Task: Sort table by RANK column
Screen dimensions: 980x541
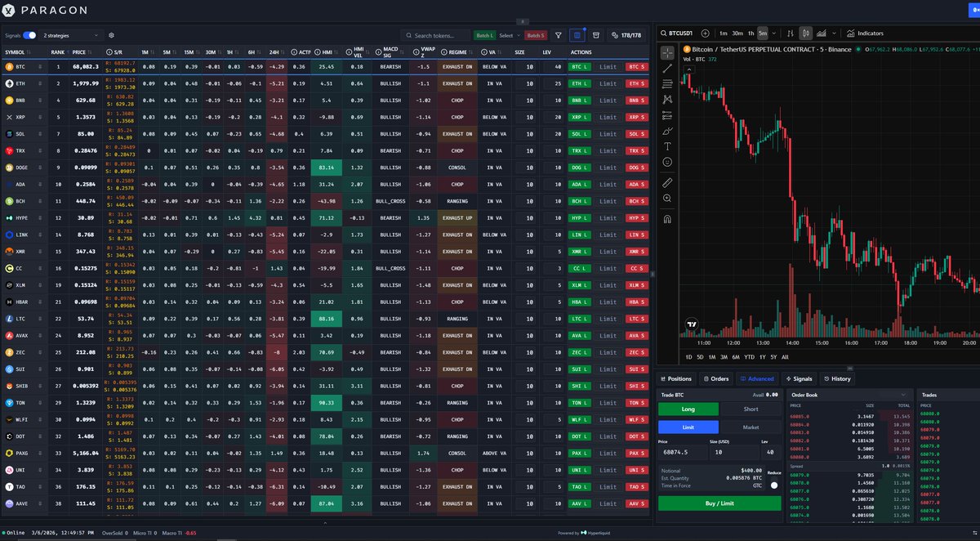Action: tap(58, 51)
